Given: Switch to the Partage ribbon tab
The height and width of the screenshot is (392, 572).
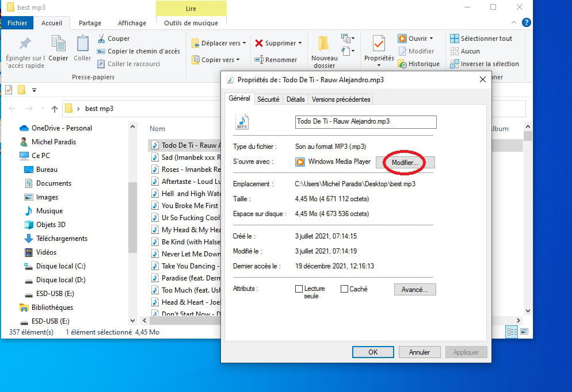Looking at the screenshot, I should [x=90, y=23].
